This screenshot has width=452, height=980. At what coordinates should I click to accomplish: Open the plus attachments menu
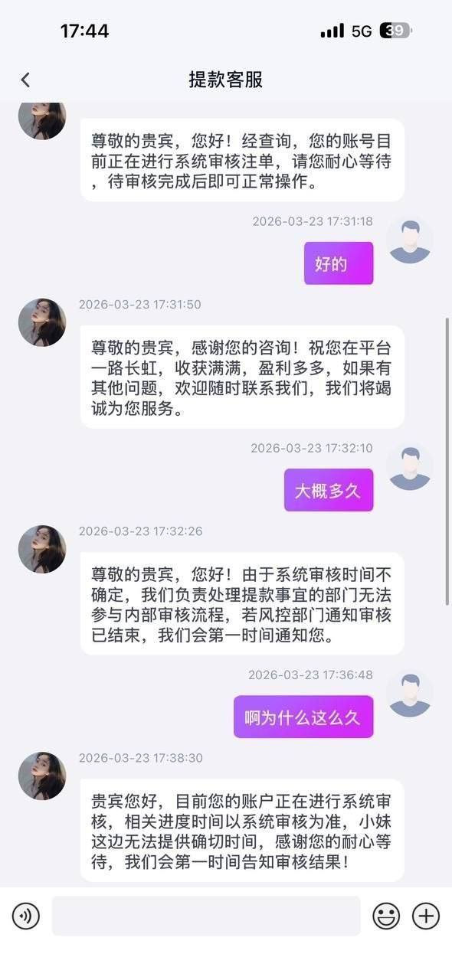(x=426, y=916)
